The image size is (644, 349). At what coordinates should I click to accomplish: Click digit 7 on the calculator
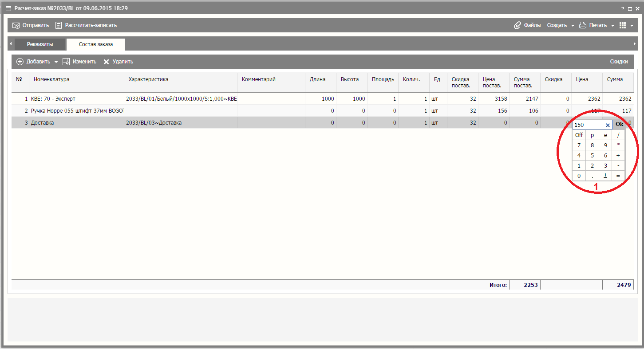point(579,145)
